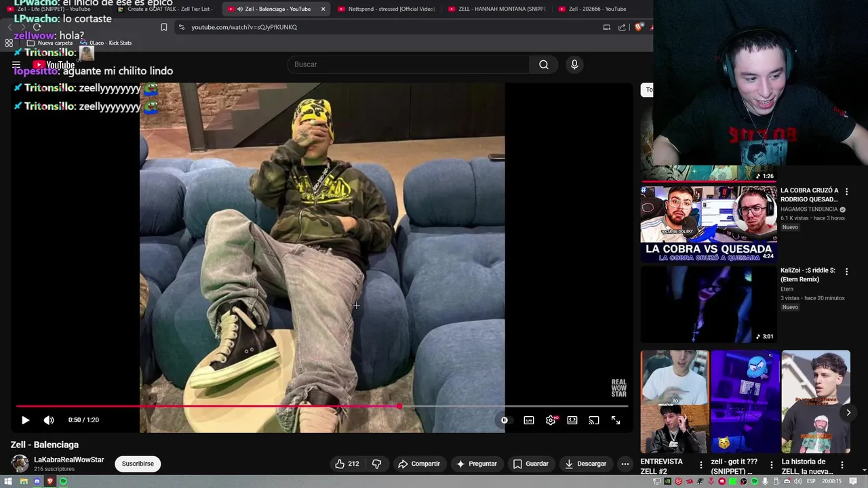Switch to theater mode view
The height and width of the screenshot is (488, 868).
click(x=572, y=420)
